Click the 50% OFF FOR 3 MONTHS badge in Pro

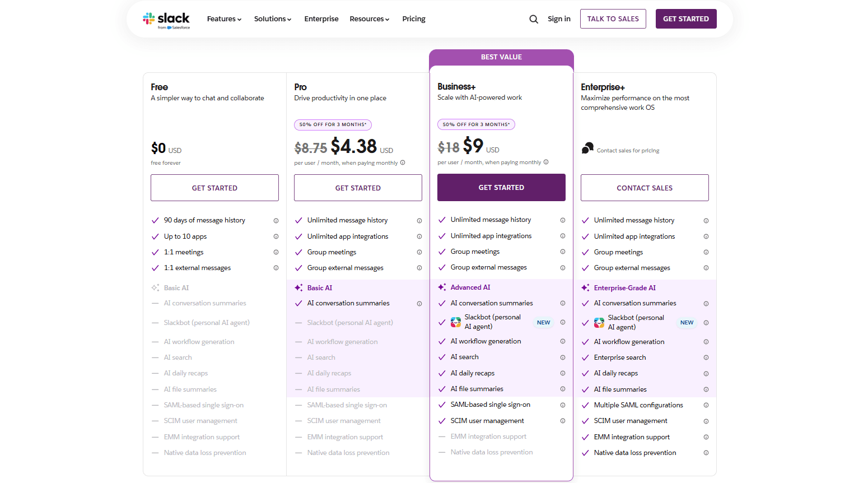coord(333,124)
